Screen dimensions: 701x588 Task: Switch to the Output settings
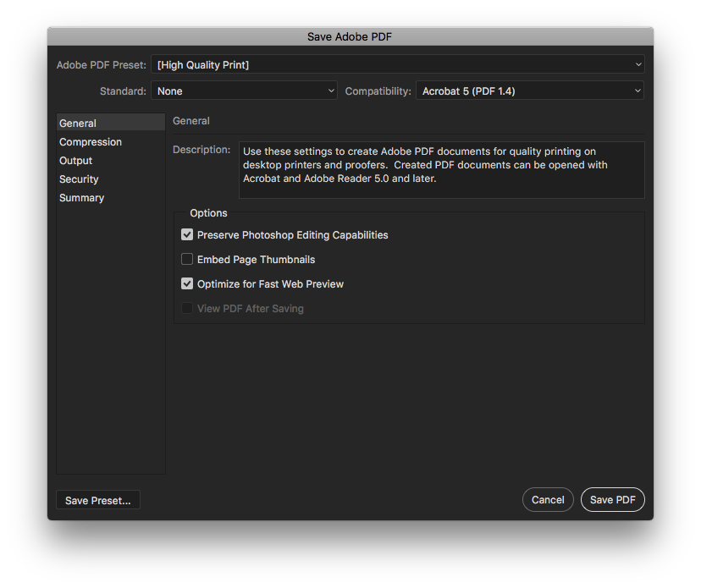tap(111, 161)
